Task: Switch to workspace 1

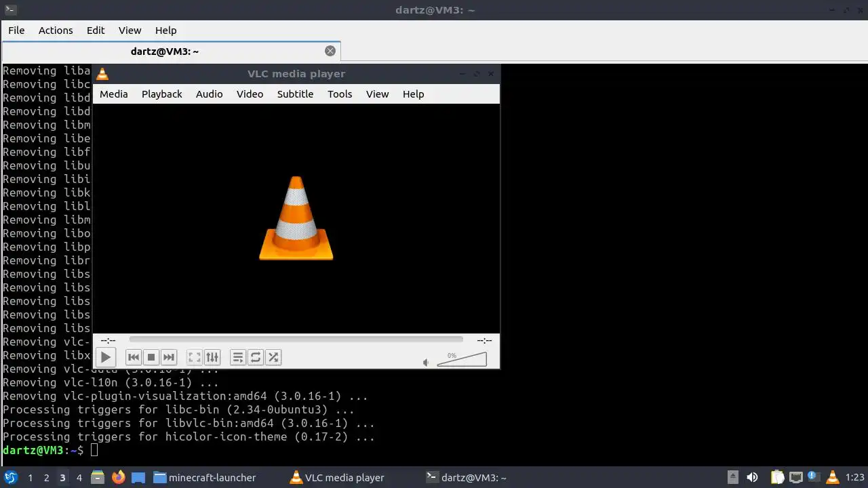Action: click(x=30, y=478)
